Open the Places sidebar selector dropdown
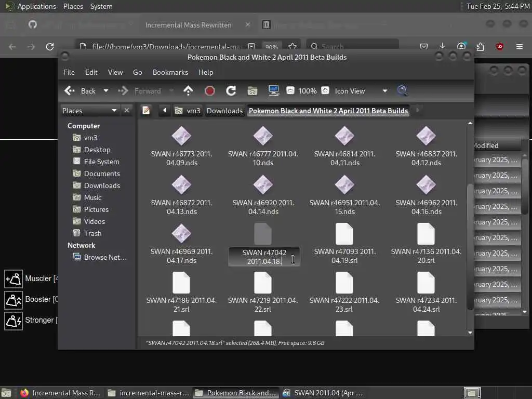Screen dimensions: 532x399 (89, 111)
